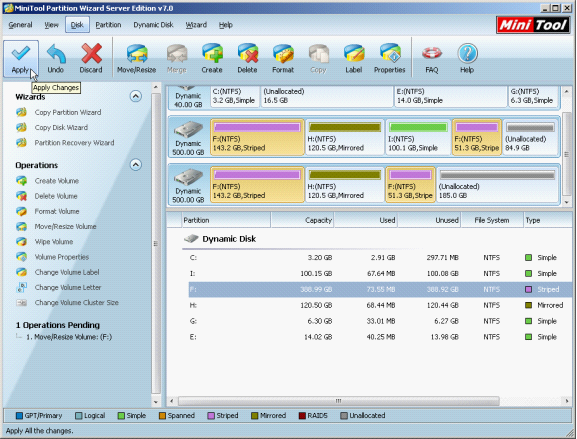Select G: row in partition list
Viewport: 577px width, 439px height.
pos(380,321)
